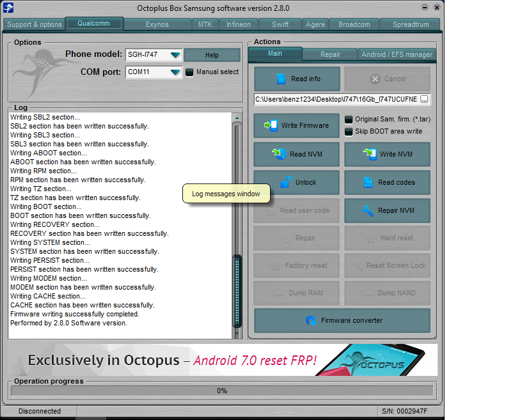Switch to the Infineon tab
Screen dimensions: 524x420
coord(238,24)
